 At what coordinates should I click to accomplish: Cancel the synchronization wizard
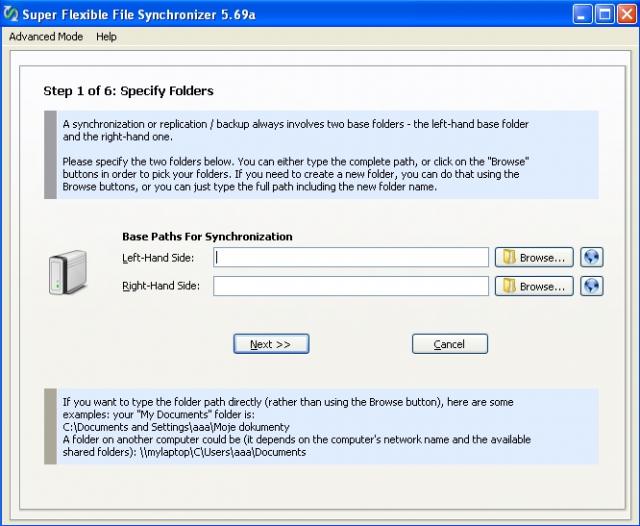(x=449, y=344)
